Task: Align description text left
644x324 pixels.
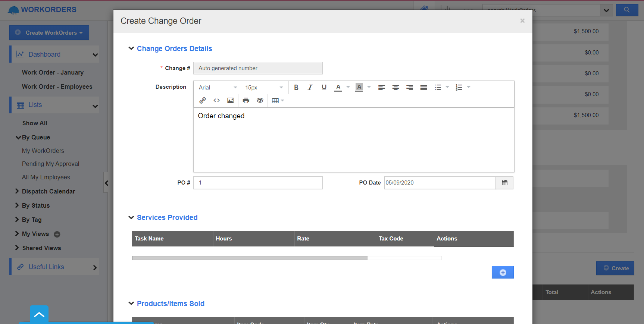Action: [381, 87]
